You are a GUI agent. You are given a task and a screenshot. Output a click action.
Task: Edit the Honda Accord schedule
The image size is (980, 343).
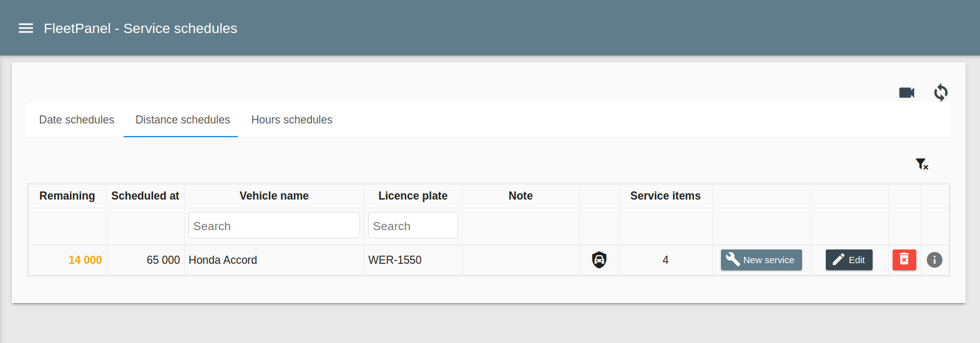(x=848, y=260)
